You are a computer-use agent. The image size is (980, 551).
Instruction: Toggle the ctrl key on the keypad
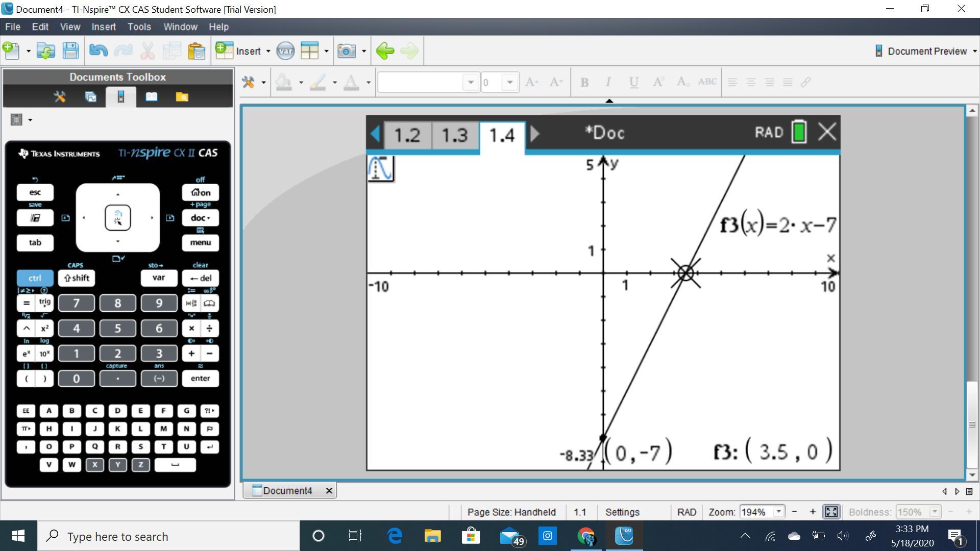35,278
